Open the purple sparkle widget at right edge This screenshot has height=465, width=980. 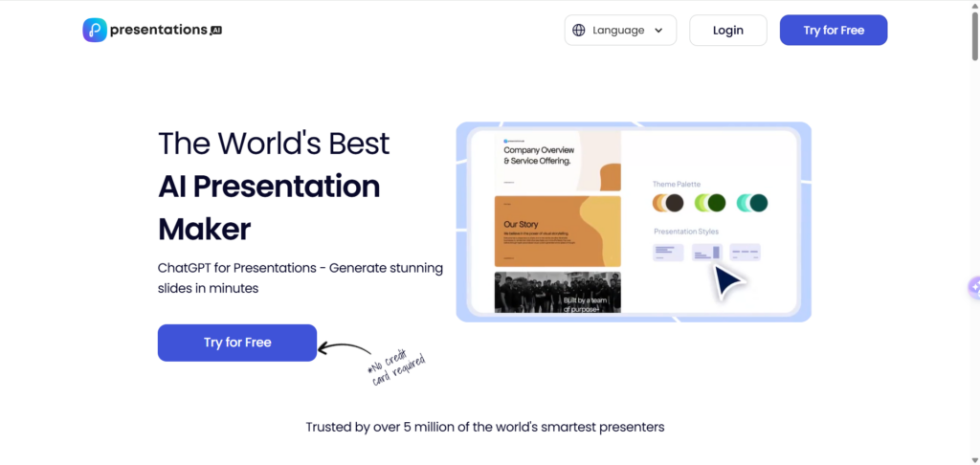(x=973, y=286)
